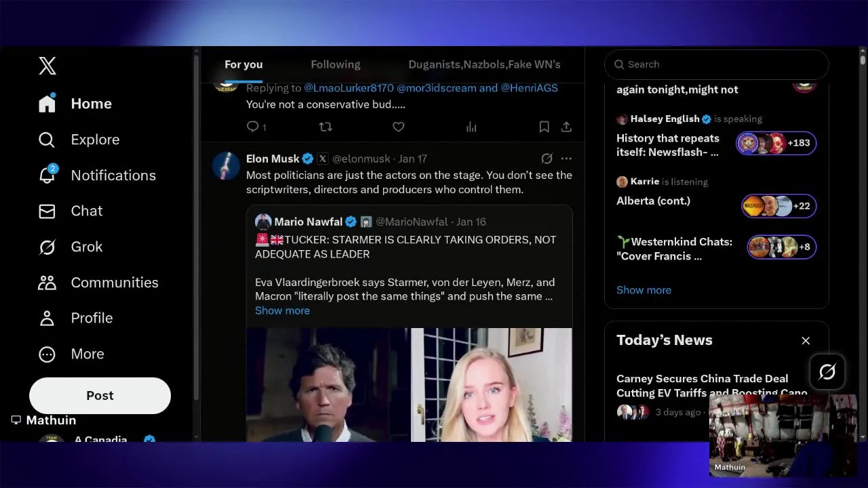
Task: Open the Home icon in the sidebar
Action: pyautogui.click(x=47, y=103)
